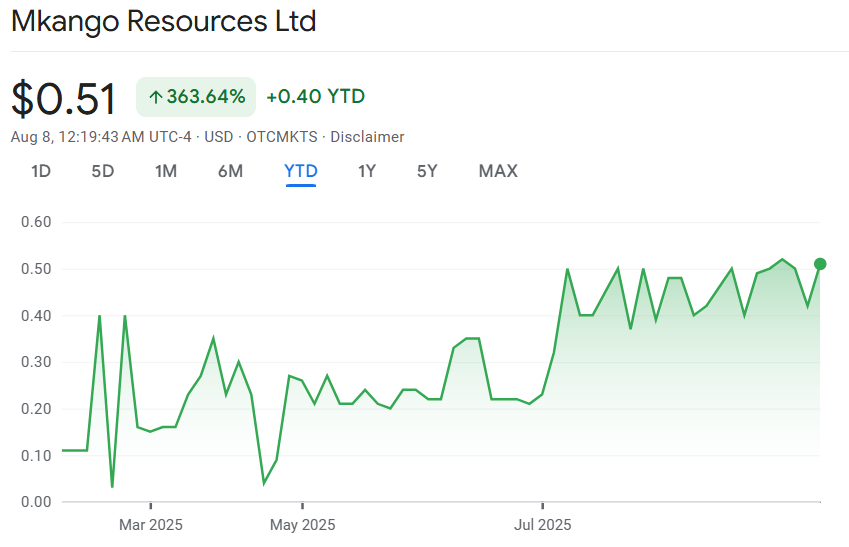Click the green endpoint dot on chart
This screenshot has width=849, height=547.
coord(820,264)
